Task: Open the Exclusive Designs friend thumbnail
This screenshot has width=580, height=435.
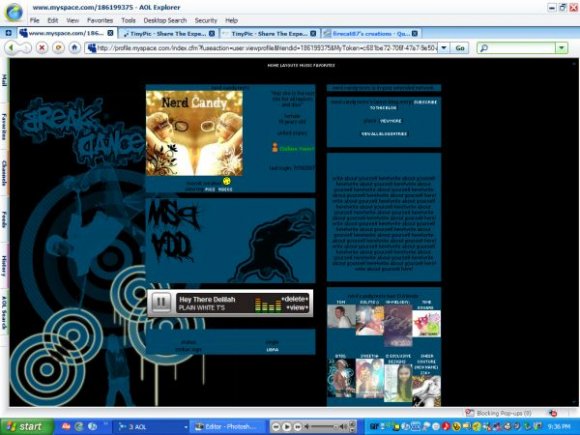Action: pyautogui.click(x=398, y=383)
